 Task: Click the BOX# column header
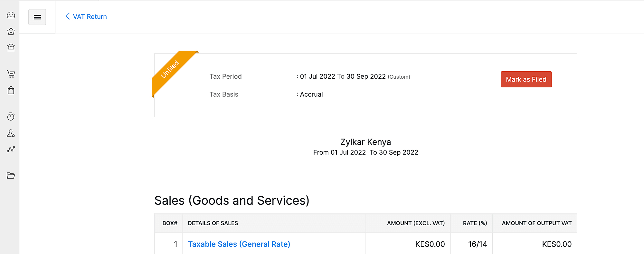point(170,223)
